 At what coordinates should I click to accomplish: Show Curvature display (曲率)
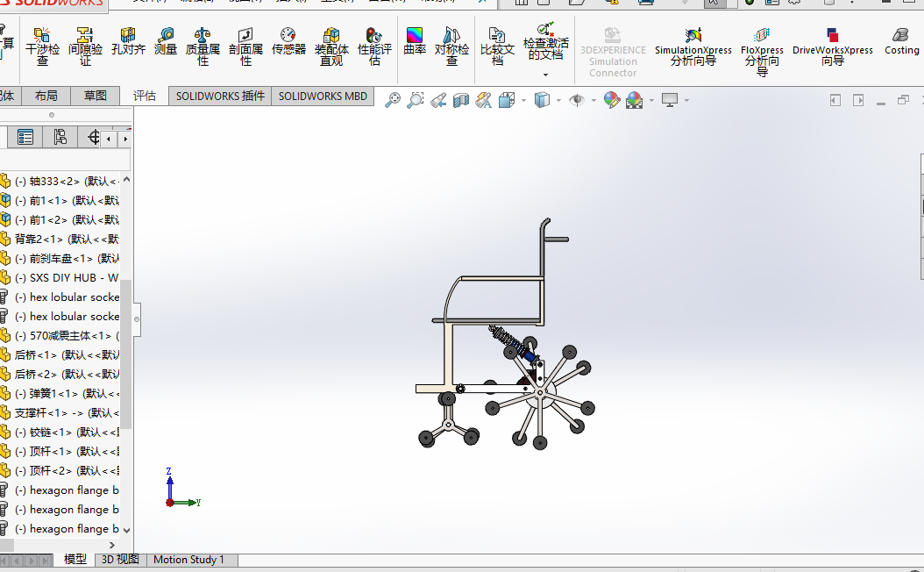click(x=415, y=41)
